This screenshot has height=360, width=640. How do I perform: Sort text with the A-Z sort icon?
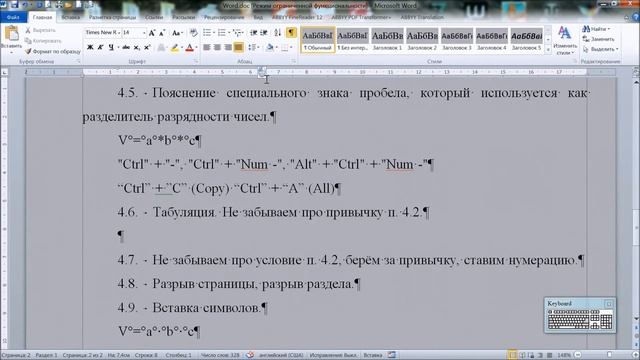click(278, 33)
